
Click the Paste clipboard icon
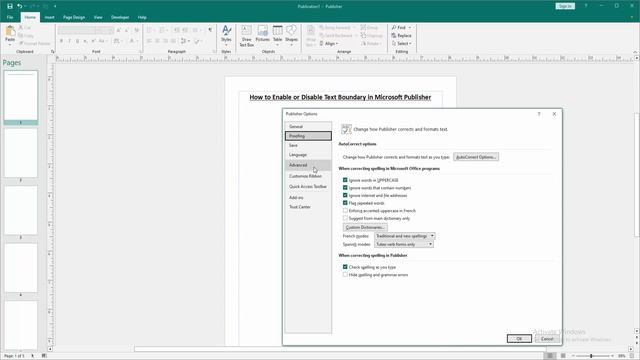pos(10,31)
